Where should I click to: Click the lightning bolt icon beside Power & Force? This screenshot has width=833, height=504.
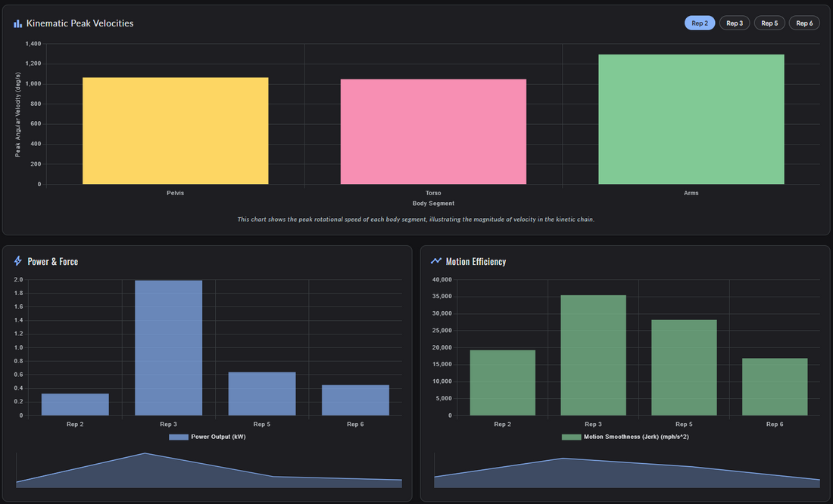(x=18, y=261)
